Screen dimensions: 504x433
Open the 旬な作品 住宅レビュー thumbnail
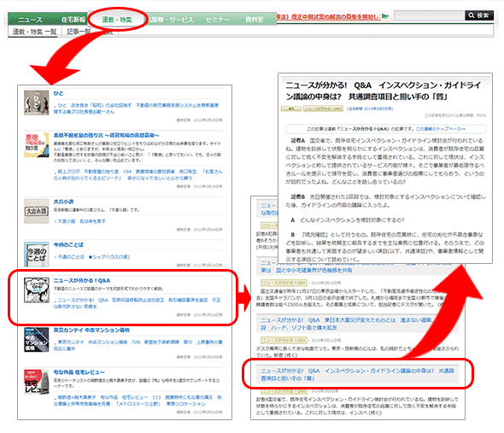tap(37, 382)
